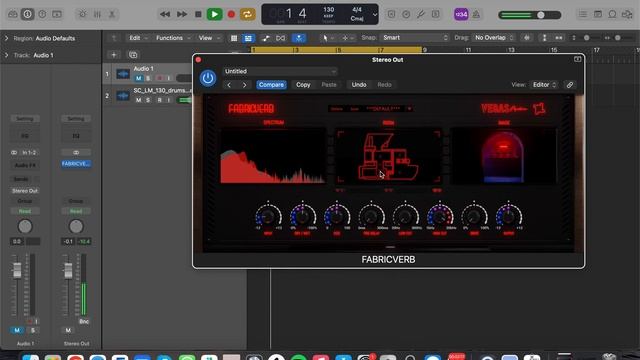
Task: Open the Browsers media icon
Action: 627,14
